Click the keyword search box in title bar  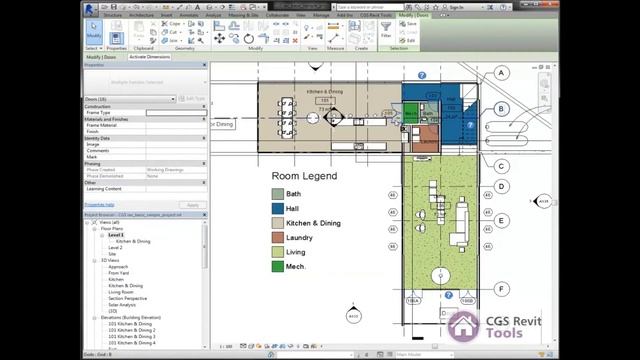369,7
